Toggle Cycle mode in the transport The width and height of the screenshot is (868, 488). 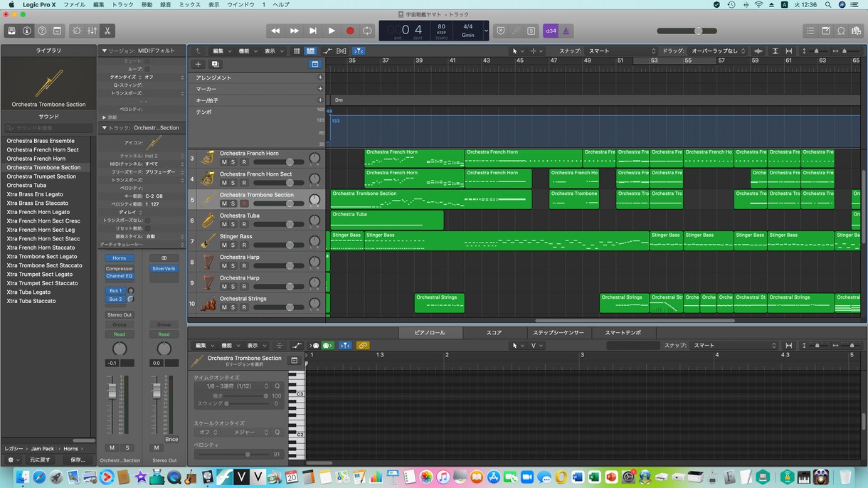[367, 31]
